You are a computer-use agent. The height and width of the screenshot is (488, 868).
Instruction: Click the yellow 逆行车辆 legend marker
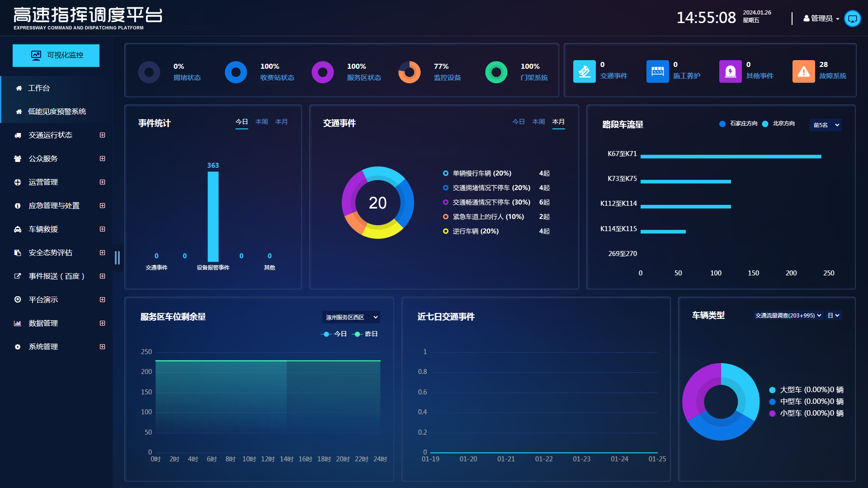point(446,231)
